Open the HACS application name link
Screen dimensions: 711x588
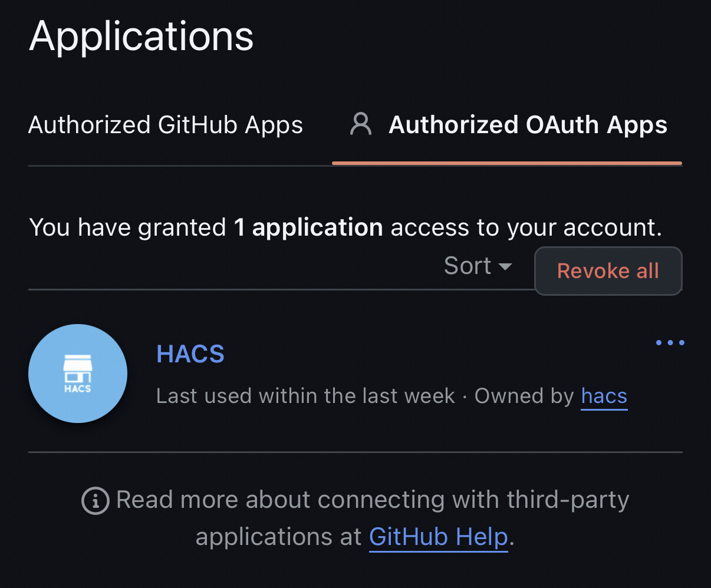(190, 354)
